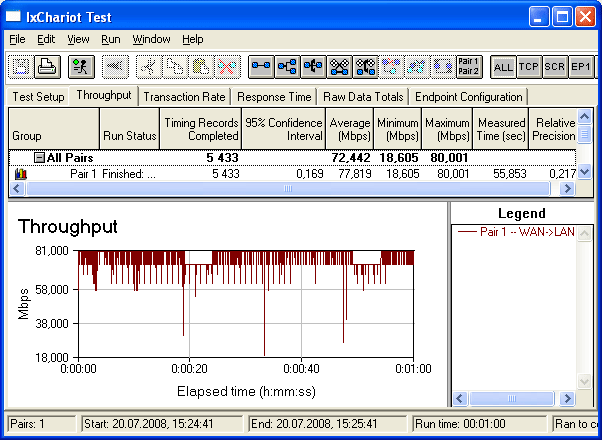Select the Throughput tab
The width and height of the screenshot is (602, 440).
[x=104, y=95]
